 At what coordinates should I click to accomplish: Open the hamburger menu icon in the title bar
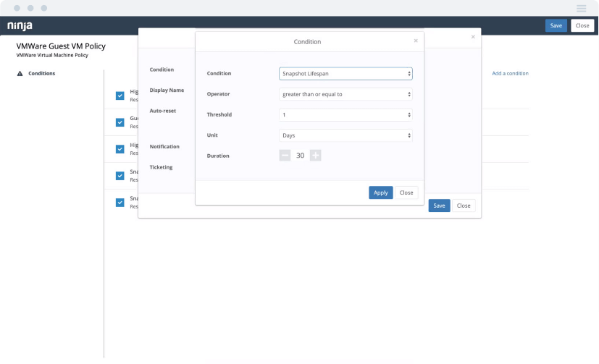(x=581, y=8)
